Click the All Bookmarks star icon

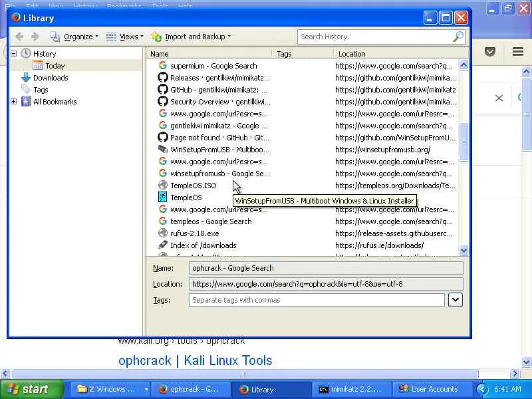(26, 101)
